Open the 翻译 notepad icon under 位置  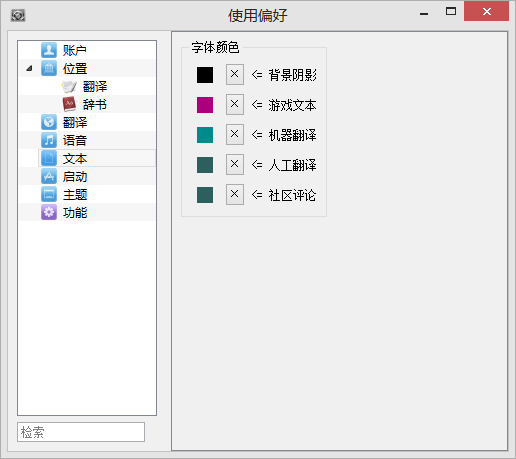[x=69, y=87]
